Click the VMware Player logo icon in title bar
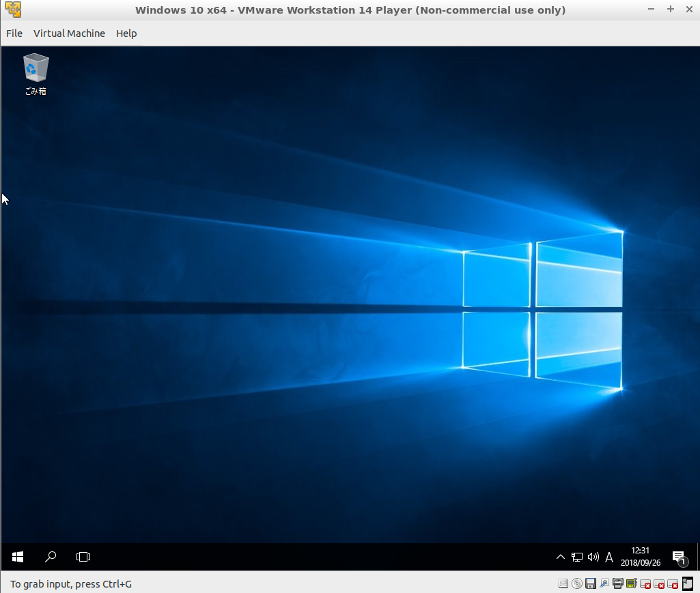Viewport: 700px width, 593px height. [13, 10]
